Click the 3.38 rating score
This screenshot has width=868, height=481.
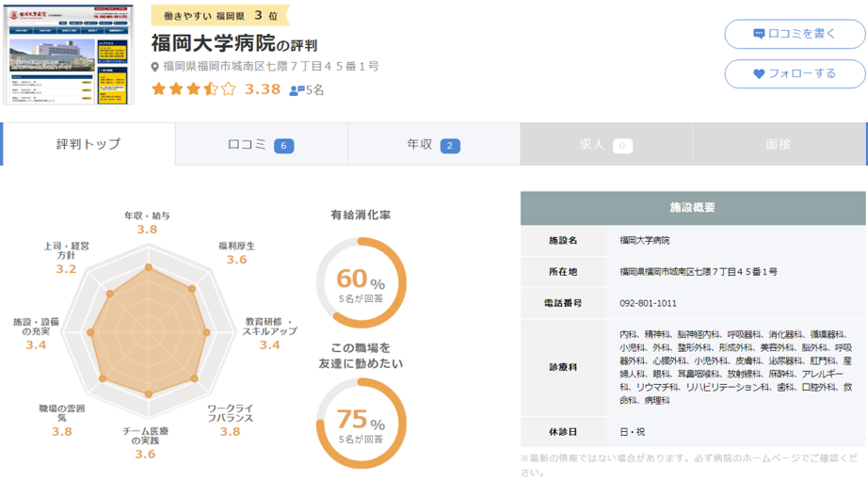263,89
